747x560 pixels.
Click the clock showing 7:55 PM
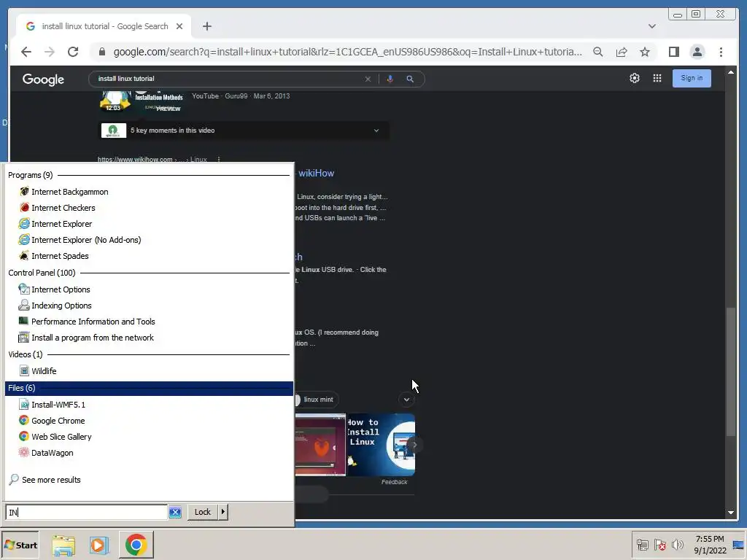click(709, 539)
